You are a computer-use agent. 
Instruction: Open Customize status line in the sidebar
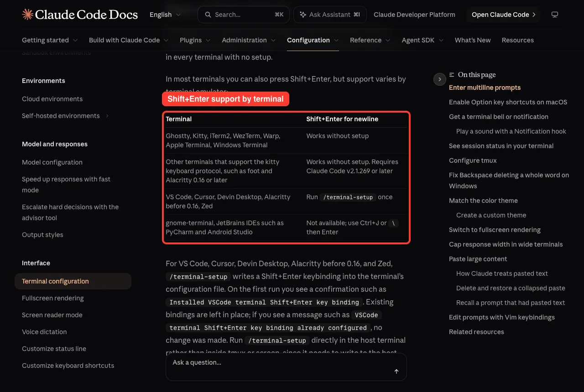pyautogui.click(x=54, y=349)
